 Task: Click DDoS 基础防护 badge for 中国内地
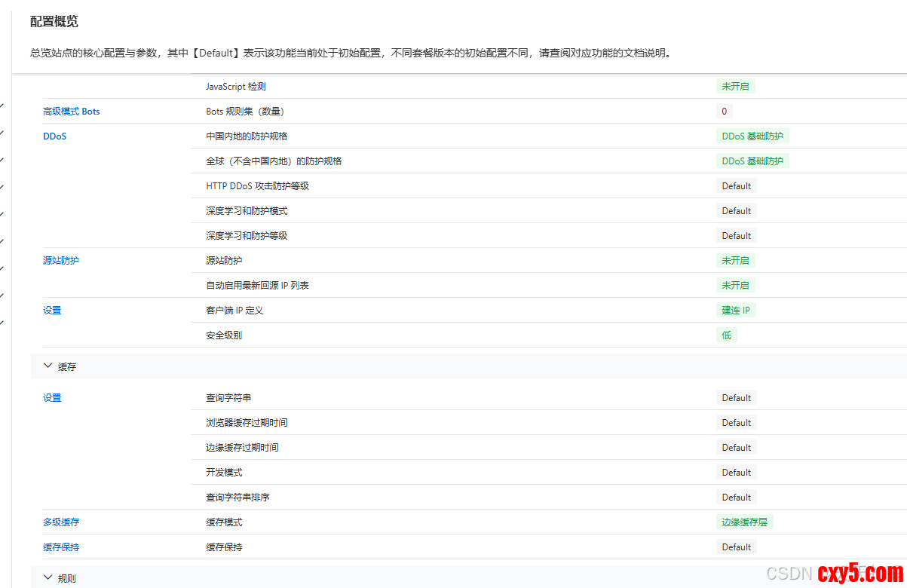[752, 136]
